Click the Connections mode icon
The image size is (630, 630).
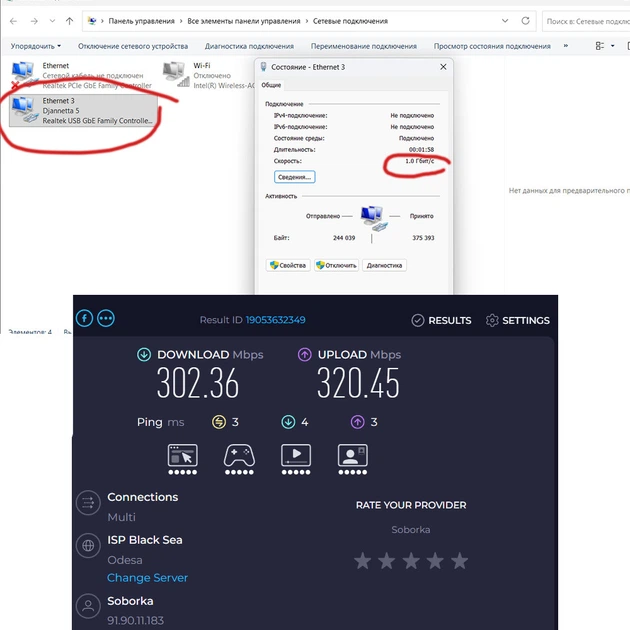click(x=88, y=503)
